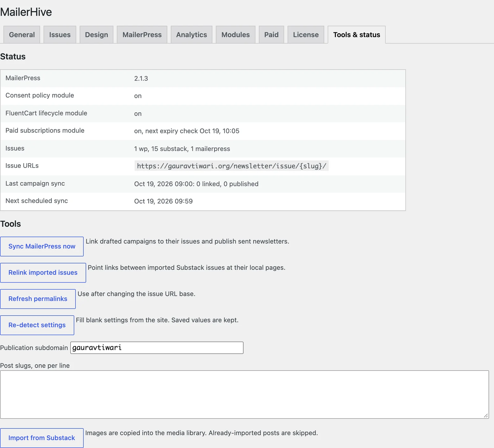Go to the MailerPress tab
This screenshot has width=494, height=448.
pyautogui.click(x=142, y=35)
